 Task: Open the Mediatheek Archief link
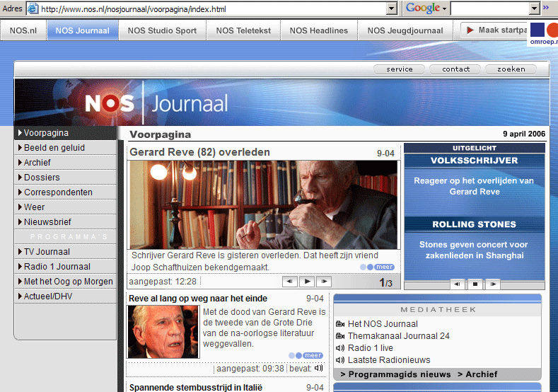tap(477, 374)
